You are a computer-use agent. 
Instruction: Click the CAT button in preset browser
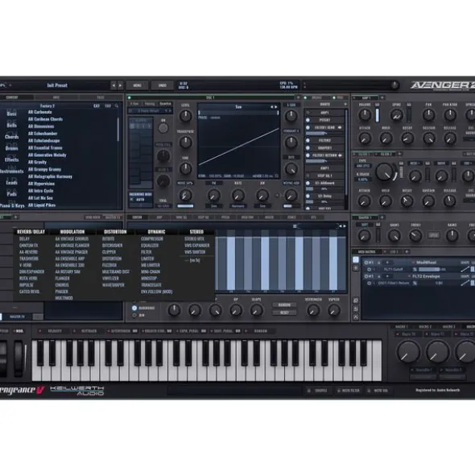[97, 106]
